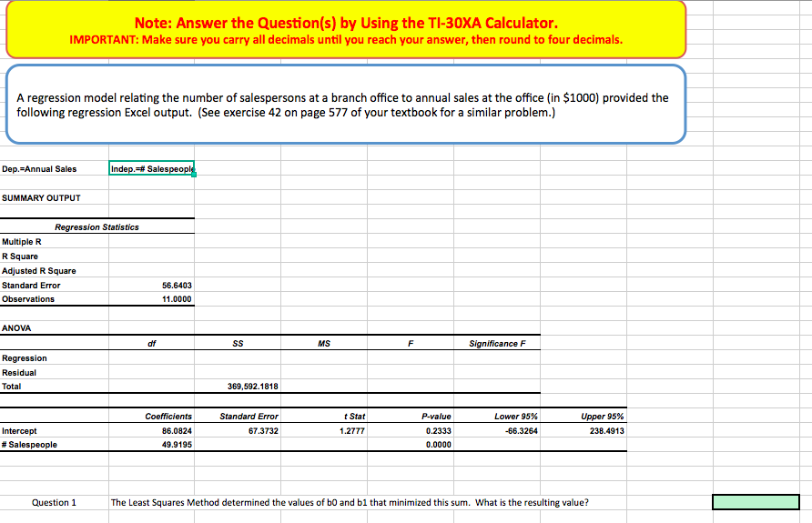Click the Upper 95% header
The height and width of the screenshot is (523, 812).
click(x=603, y=416)
